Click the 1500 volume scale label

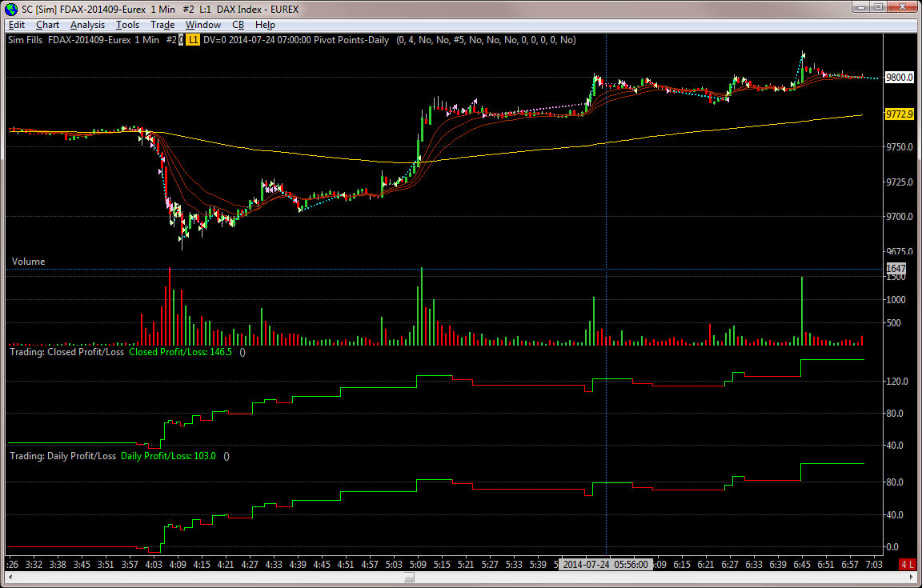pyautogui.click(x=896, y=277)
